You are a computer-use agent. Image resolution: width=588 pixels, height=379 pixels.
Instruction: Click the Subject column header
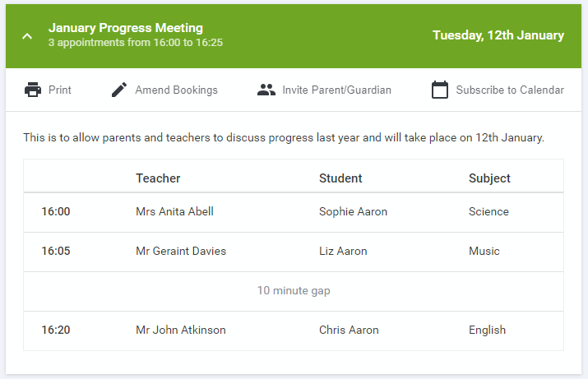[x=489, y=178]
